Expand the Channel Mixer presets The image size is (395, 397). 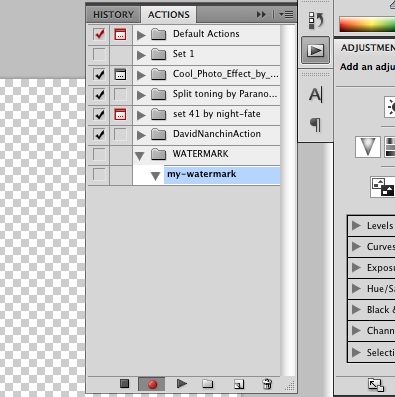tap(356, 331)
